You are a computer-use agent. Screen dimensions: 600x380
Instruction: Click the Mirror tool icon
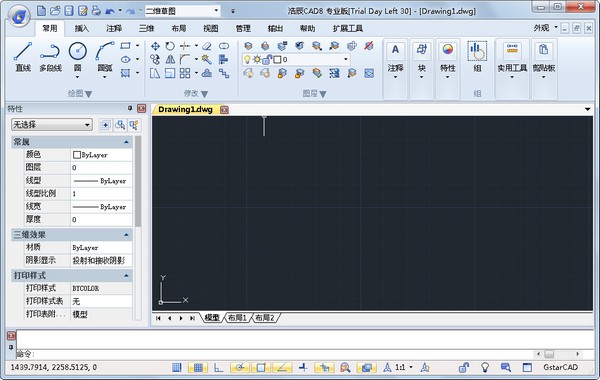pyautogui.click(x=170, y=60)
